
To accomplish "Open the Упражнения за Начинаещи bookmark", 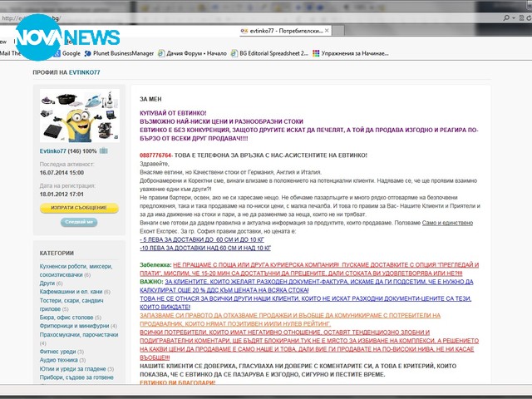I will [351, 53].
